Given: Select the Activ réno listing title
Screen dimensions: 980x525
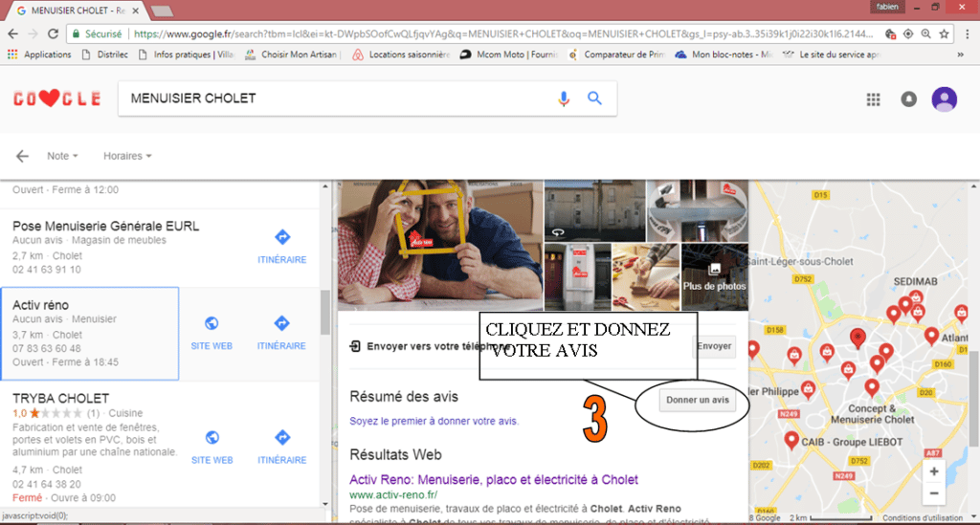Looking at the screenshot, I should coord(40,305).
